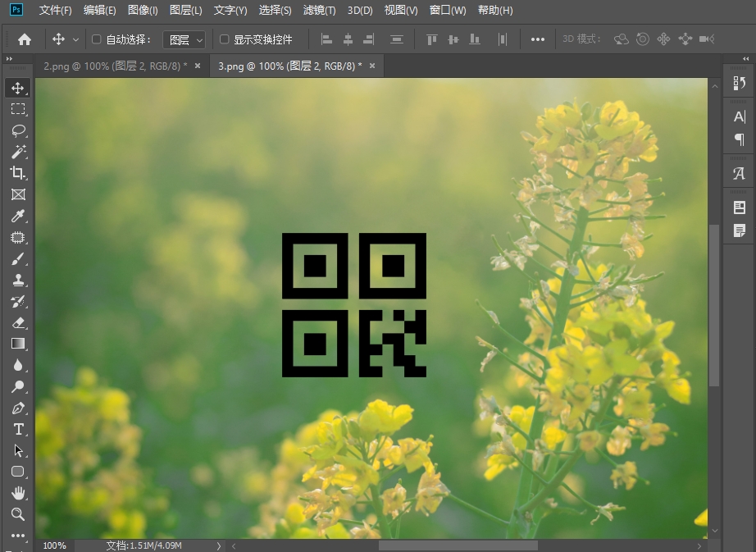
Task: Select the Lasso tool
Action: (x=18, y=130)
